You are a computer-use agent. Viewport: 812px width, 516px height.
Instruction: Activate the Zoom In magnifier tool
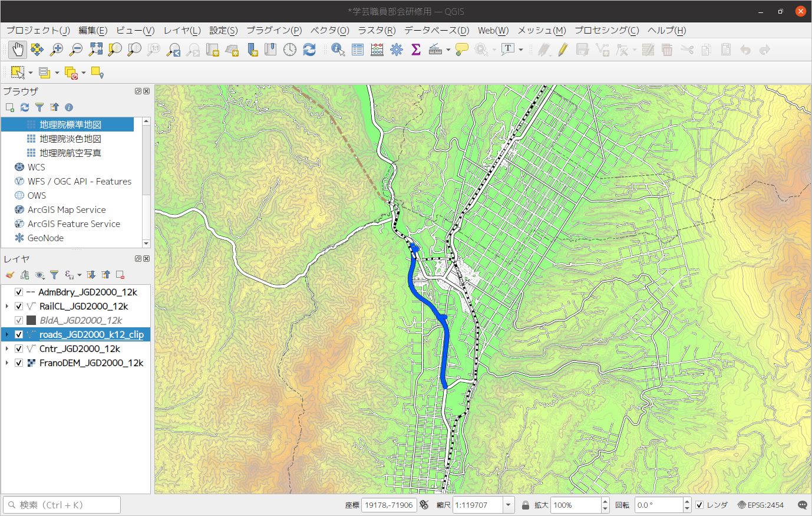pos(57,50)
